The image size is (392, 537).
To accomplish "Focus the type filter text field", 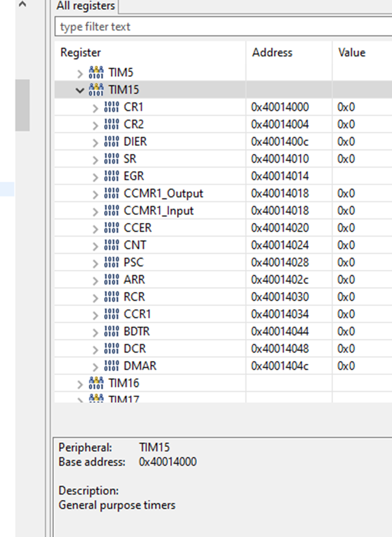I will [223, 27].
